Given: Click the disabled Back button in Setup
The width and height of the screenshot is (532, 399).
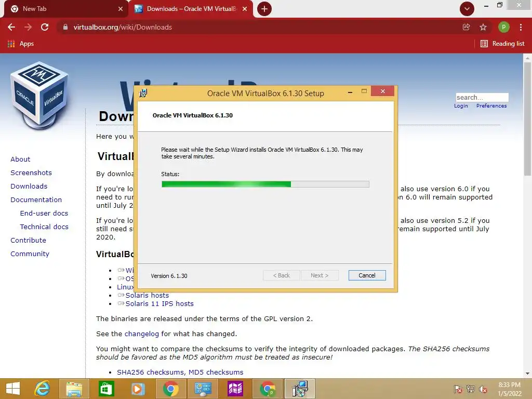Looking at the screenshot, I should click(281, 275).
